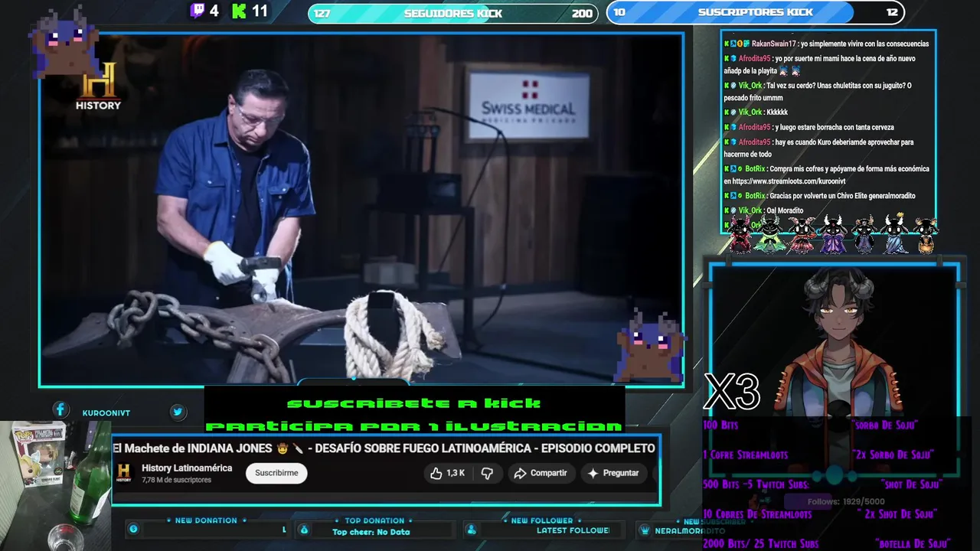
Task: Click the Top Donation money bag icon
Action: (304, 530)
